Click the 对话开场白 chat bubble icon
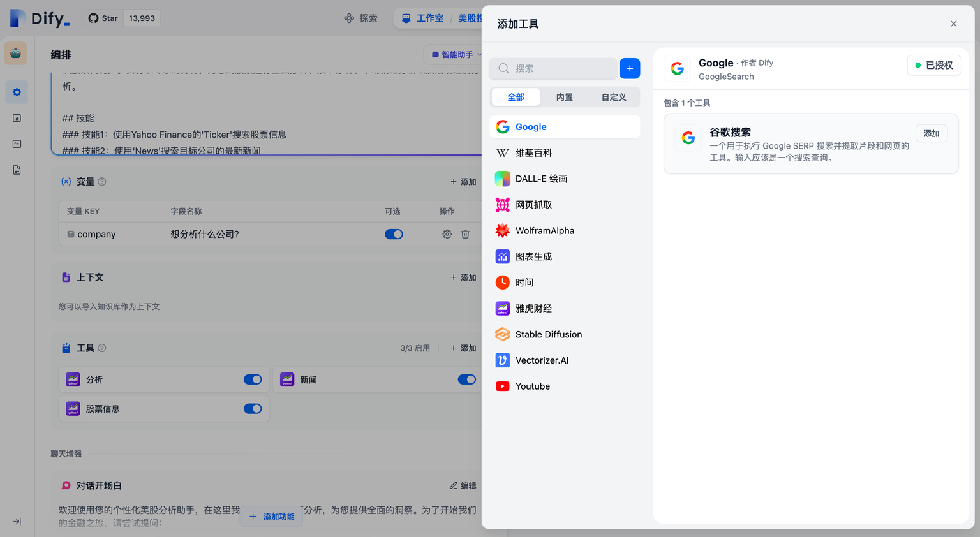The height and width of the screenshot is (537, 980). coord(66,485)
